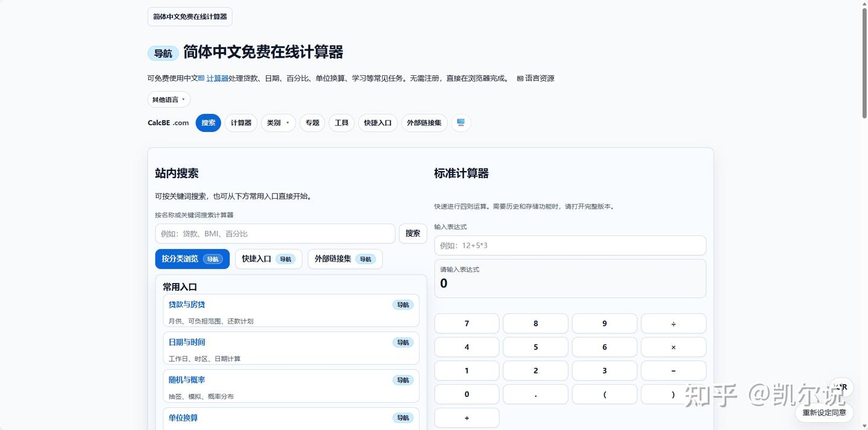
Task: Click the 导航 badge on 日期与时间 card
Action: [403, 343]
